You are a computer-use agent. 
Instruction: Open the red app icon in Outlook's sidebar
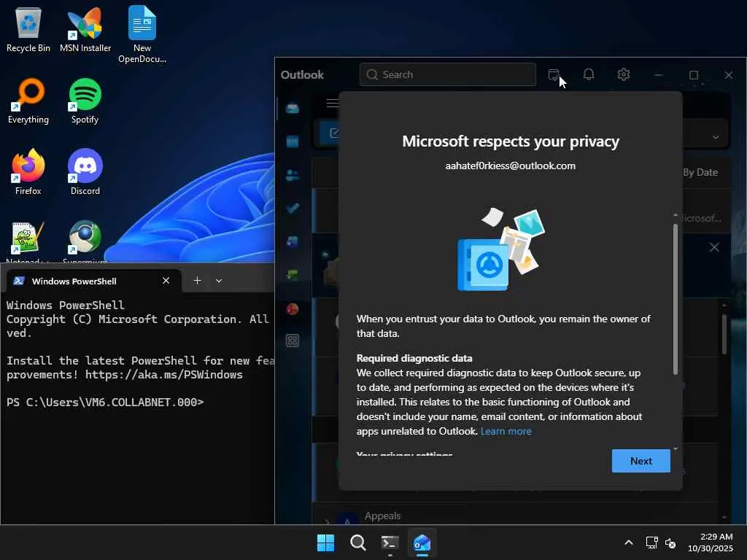point(293,309)
